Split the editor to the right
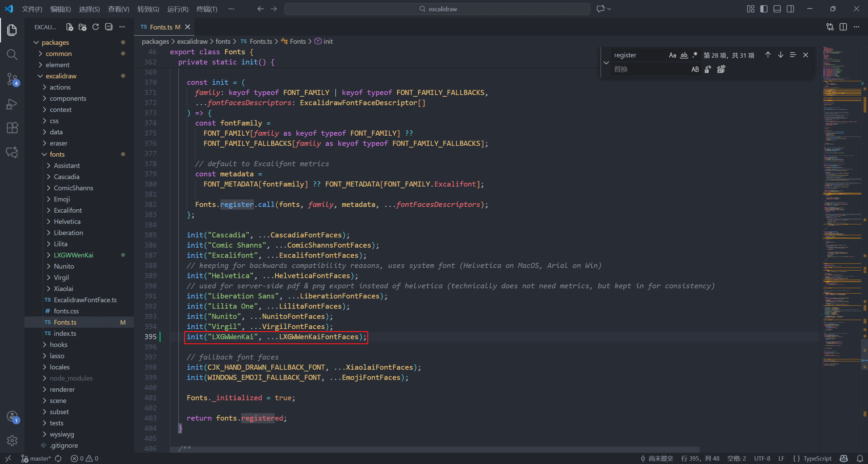Screen dimensions: 868x464 coord(843,27)
